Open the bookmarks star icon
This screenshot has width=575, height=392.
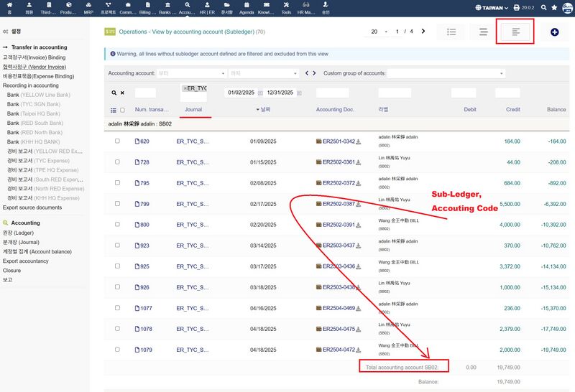tap(554, 8)
